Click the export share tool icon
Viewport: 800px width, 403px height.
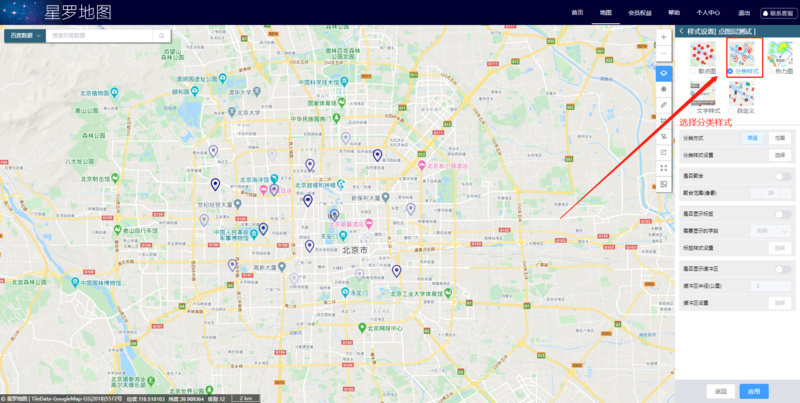click(663, 152)
